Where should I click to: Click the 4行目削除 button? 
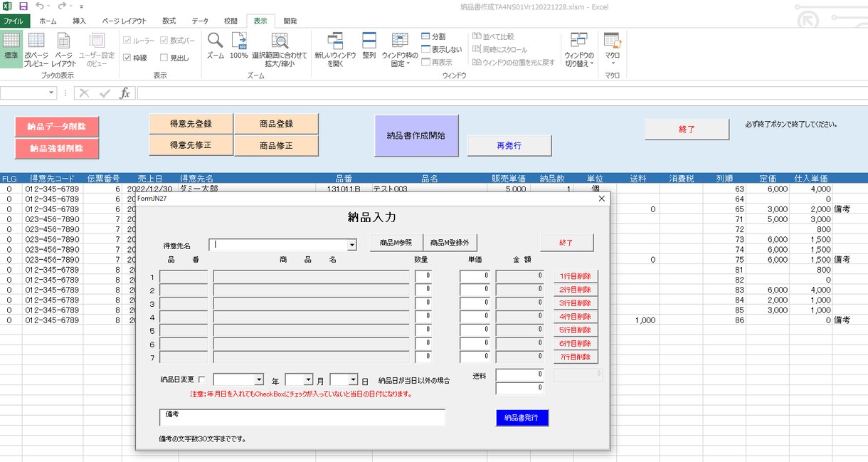[x=576, y=317]
